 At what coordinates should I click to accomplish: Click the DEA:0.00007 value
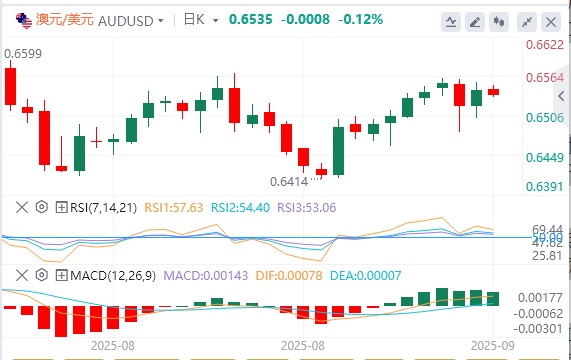tap(366, 276)
